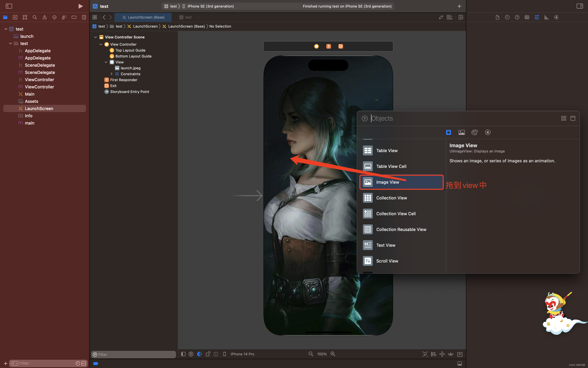Screen dimensions: 588x368
Task: Switch library to icon grid view
Action: click(563, 118)
